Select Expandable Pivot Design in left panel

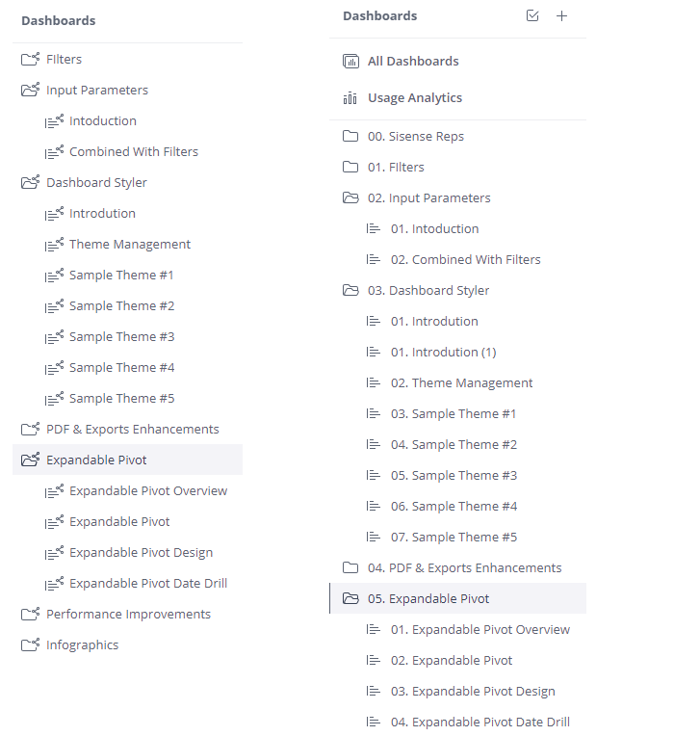coord(141,552)
